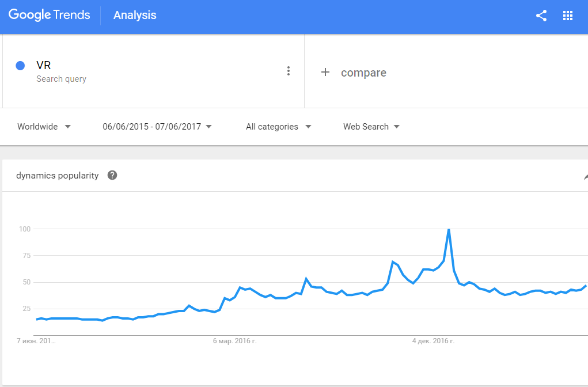The width and height of the screenshot is (588, 387).
Task: Click the chart peak at value 100
Action: [x=449, y=229]
